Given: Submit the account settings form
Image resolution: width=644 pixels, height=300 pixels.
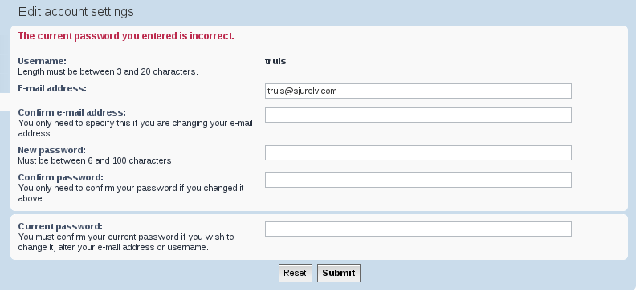Looking at the screenshot, I should click(339, 273).
